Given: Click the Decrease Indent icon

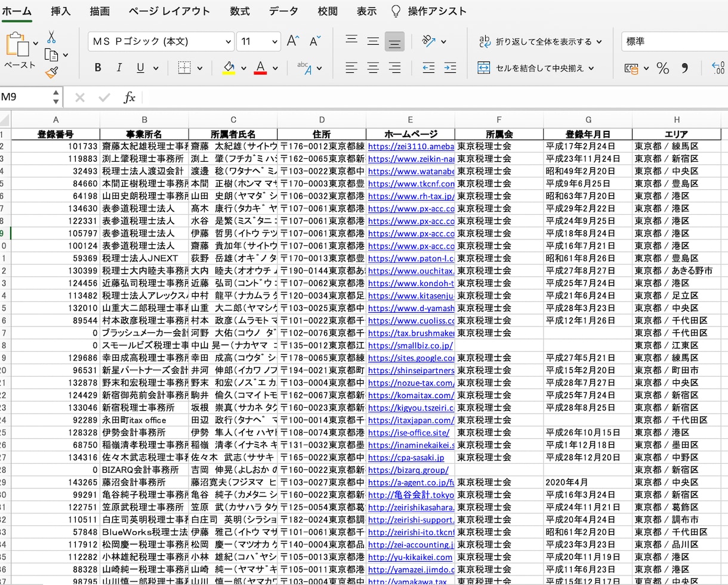Looking at the screenshot, I should [x=428, y=68].
